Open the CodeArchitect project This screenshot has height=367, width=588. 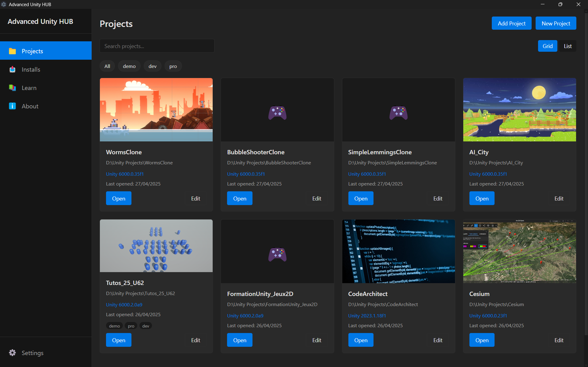(361, 340)
